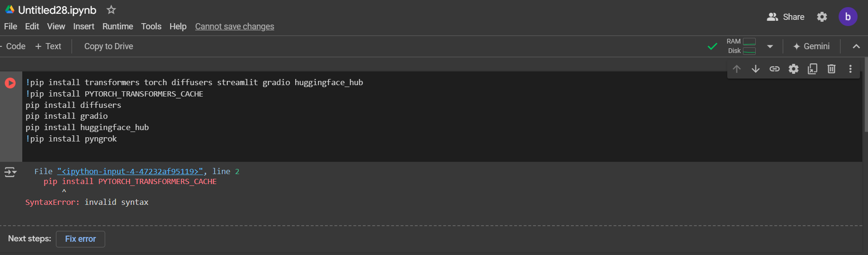Image resolution: width=868 pixels, height=255 pixels.
Task: Click the Cannot save changes link
Action: 235,26
